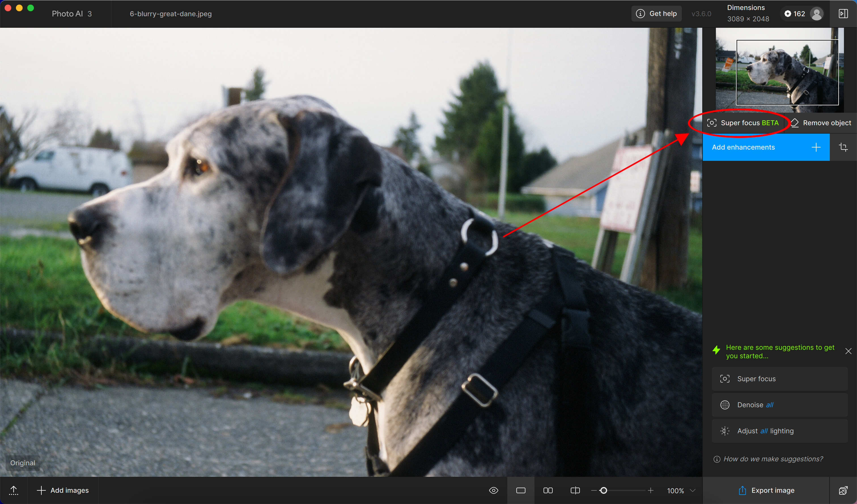Select the Remove object tool

click(821, 123)
